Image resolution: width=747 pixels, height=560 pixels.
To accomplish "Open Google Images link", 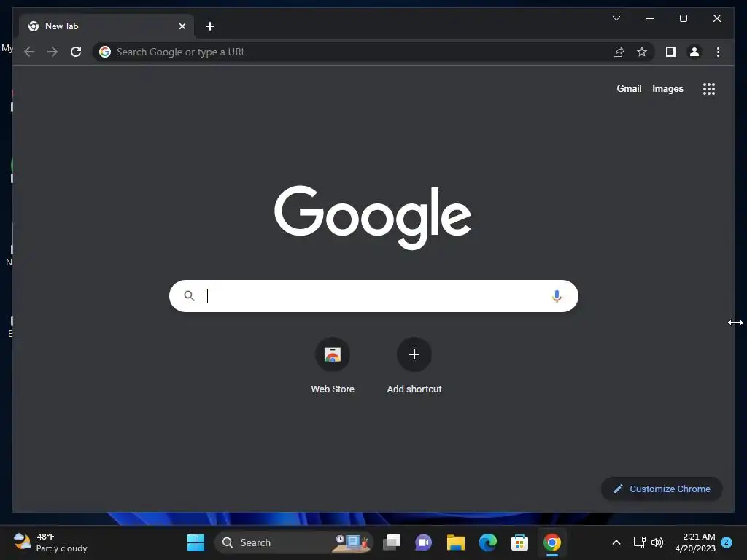I will pyautogui.click(x=667, y=88).
